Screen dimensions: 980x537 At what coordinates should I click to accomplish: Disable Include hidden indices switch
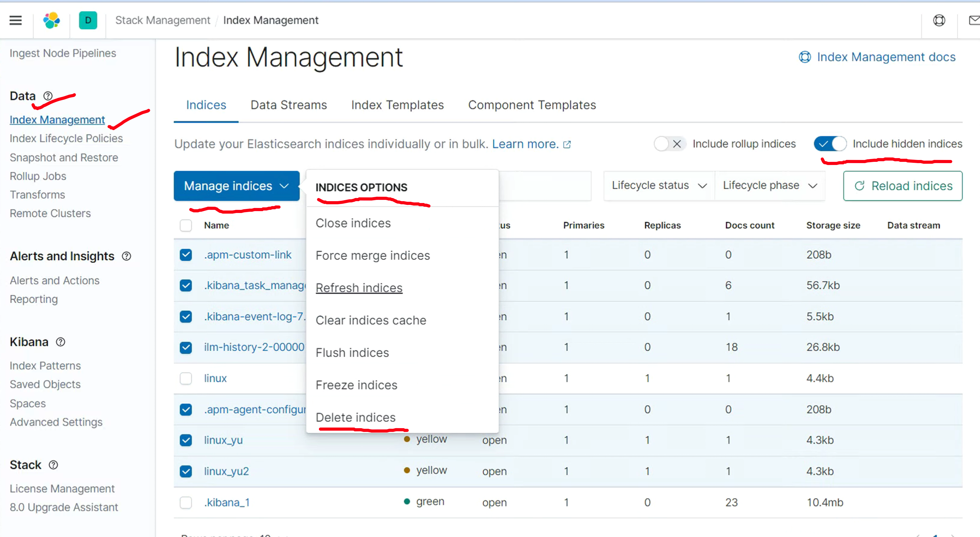(x=830, y=144)
